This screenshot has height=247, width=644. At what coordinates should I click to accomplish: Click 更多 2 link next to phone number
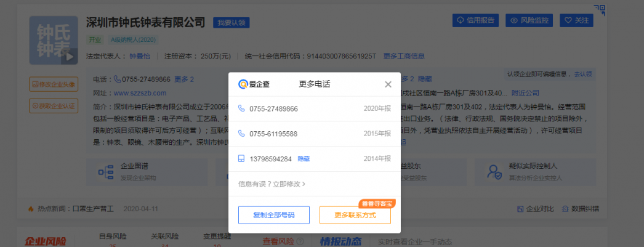tap(184, 79)
